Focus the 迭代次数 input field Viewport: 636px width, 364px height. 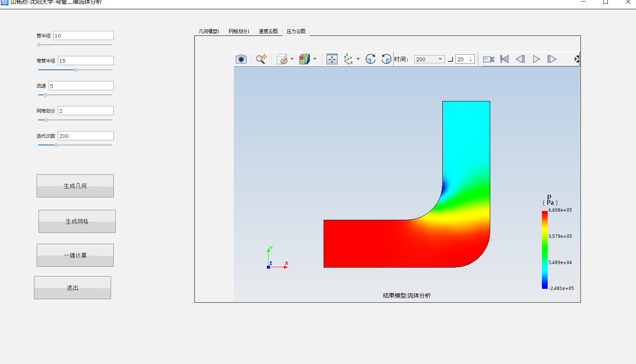[x=86, y=136]
